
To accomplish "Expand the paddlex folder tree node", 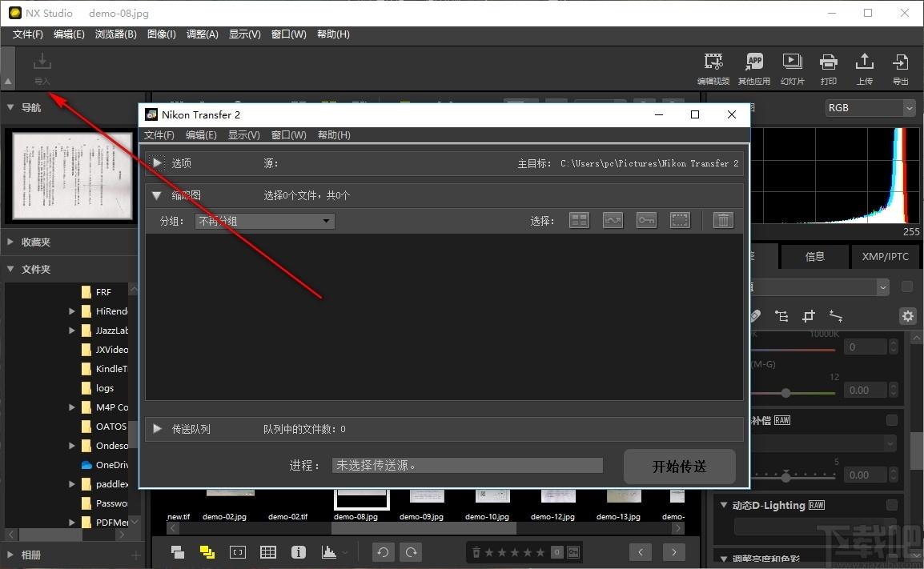I will click(72, 483).
